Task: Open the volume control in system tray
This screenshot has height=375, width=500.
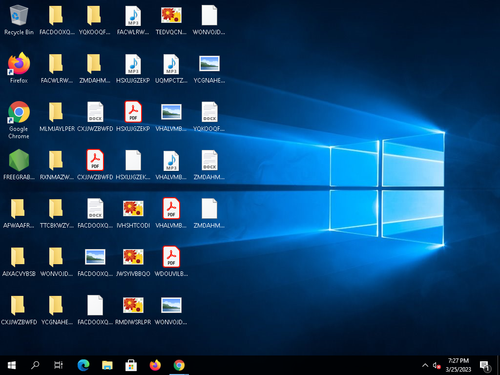Action: (x=436, y=365)
